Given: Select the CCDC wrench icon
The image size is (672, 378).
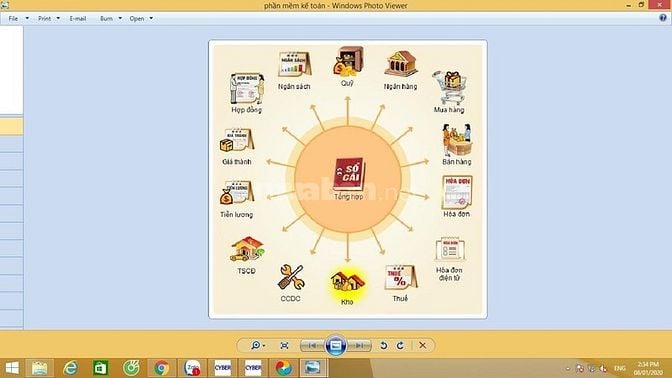Looking at the screenshot, I should coord(291,277).
